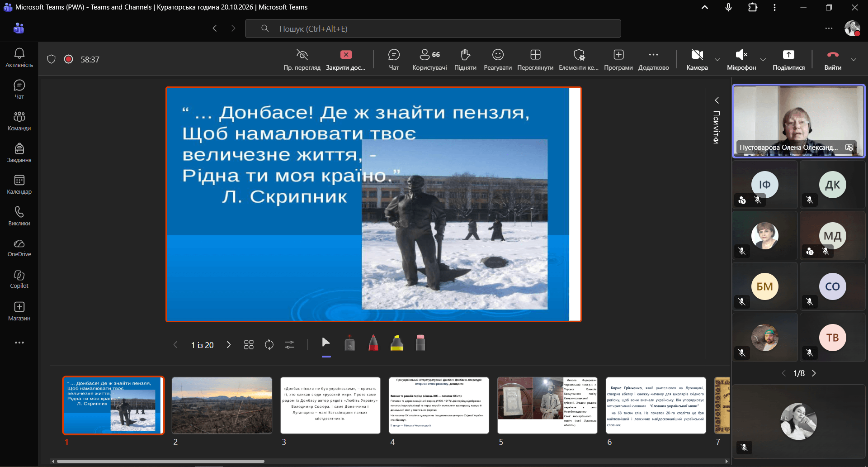Open Copilot in the sidebar
868x467 pixels.
tap(19, 279)
